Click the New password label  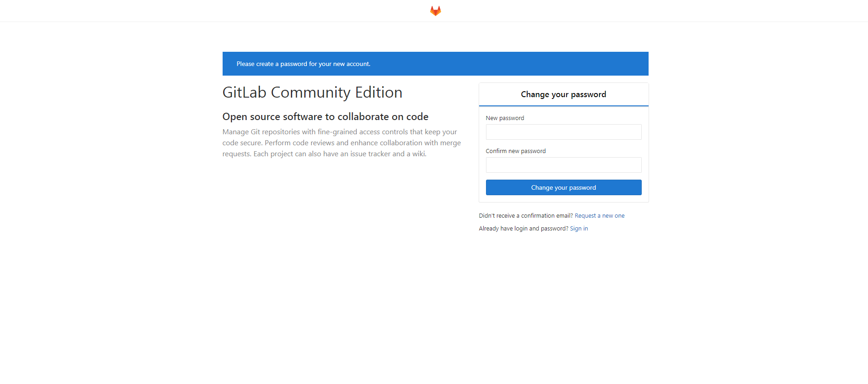coord(505,118)
